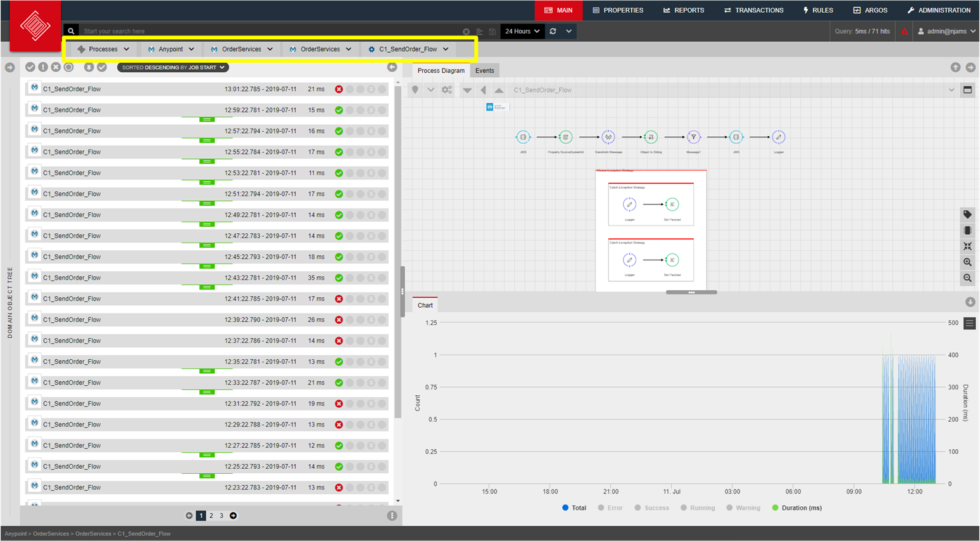Filter list by error status X icon
This screenshot has width=980, height=541.
pyautogui.click(x=56, y=67)
